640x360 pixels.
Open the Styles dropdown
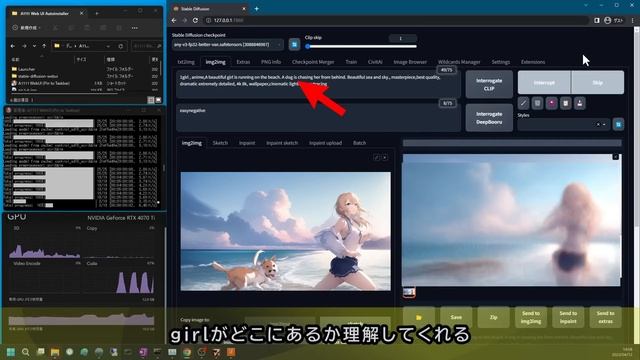(x=564, y=124)
